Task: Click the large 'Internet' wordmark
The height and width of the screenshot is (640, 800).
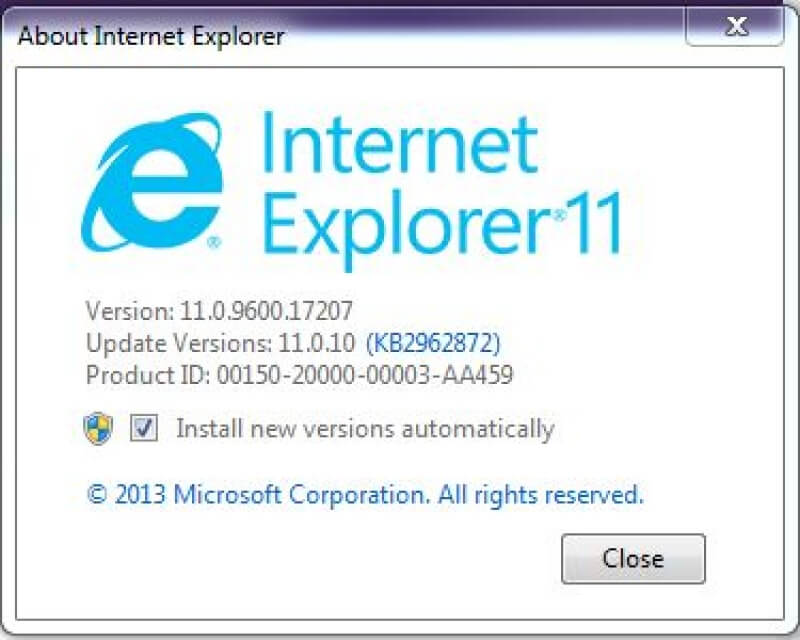Action: tap(400, 144)
